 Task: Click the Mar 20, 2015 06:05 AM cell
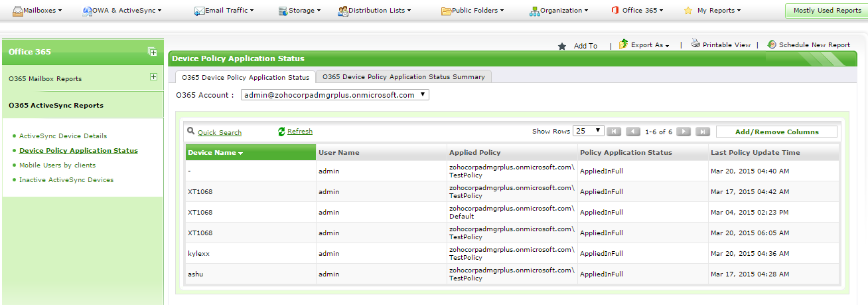click(x=774, y=233)
